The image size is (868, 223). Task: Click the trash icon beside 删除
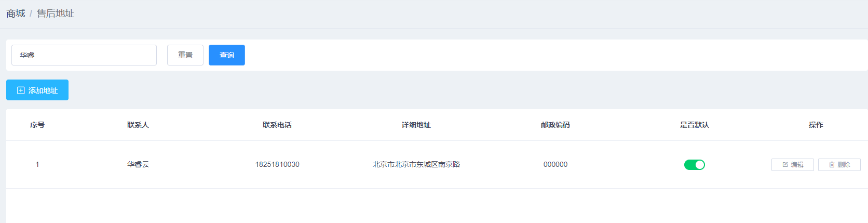832,165
